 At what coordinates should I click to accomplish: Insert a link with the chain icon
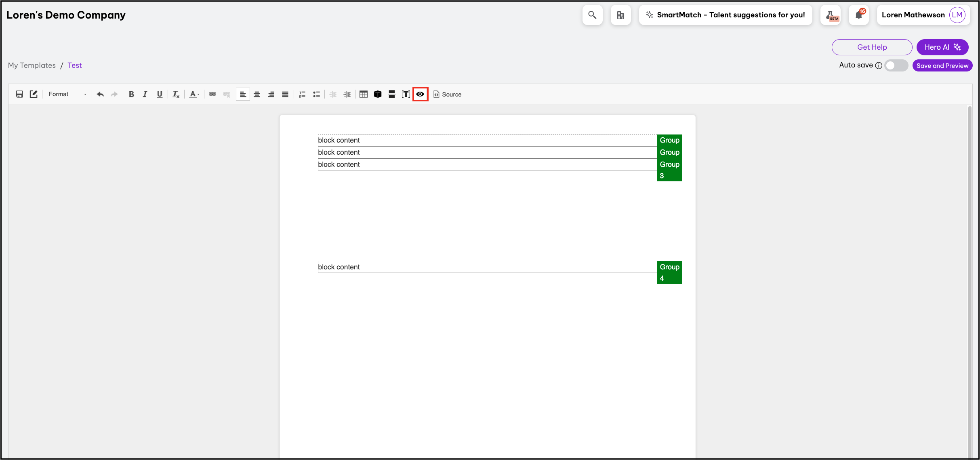click(x=212, y=94)
